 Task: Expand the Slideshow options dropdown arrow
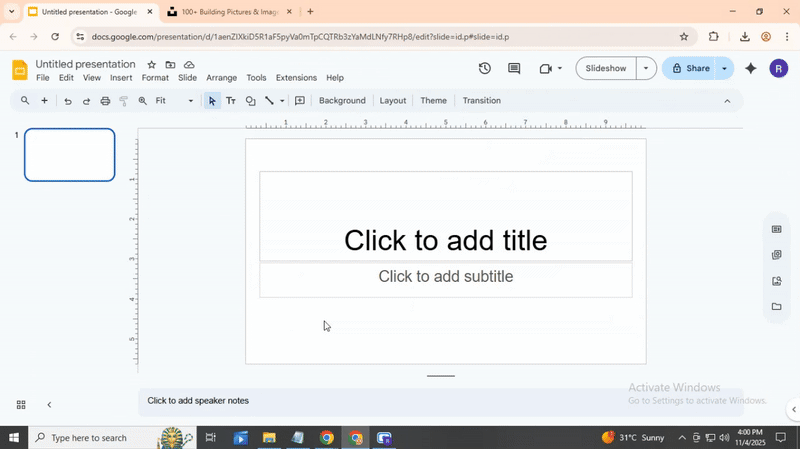click(x=646, y=69)
